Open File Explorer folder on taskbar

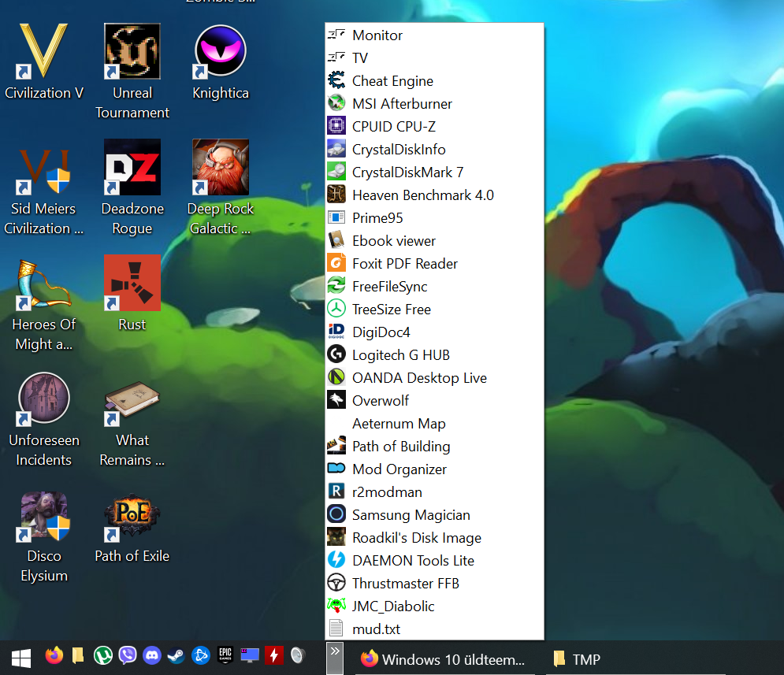pos(78,655)
